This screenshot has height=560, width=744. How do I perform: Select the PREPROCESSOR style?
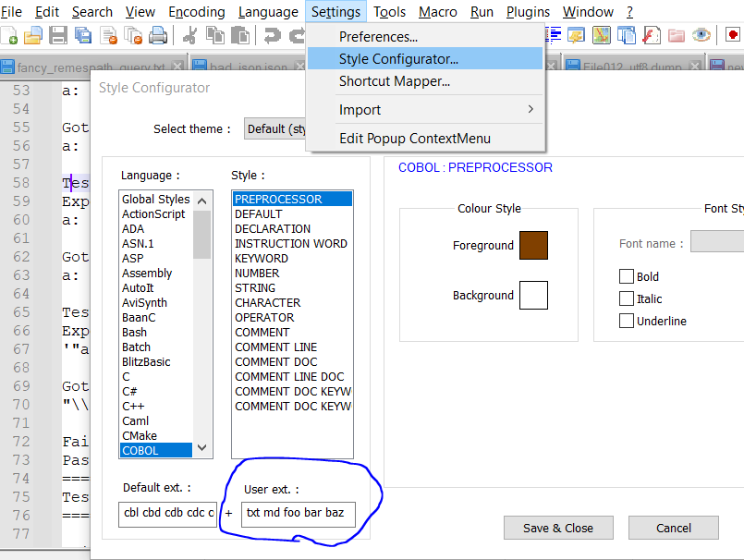click(292, 200)
